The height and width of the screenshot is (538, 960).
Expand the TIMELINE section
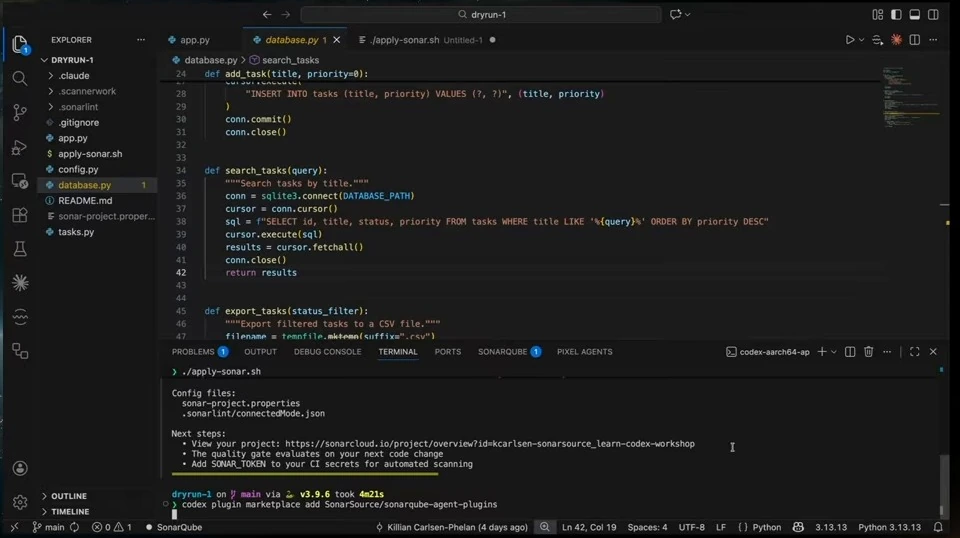click(x=70, y=512)
